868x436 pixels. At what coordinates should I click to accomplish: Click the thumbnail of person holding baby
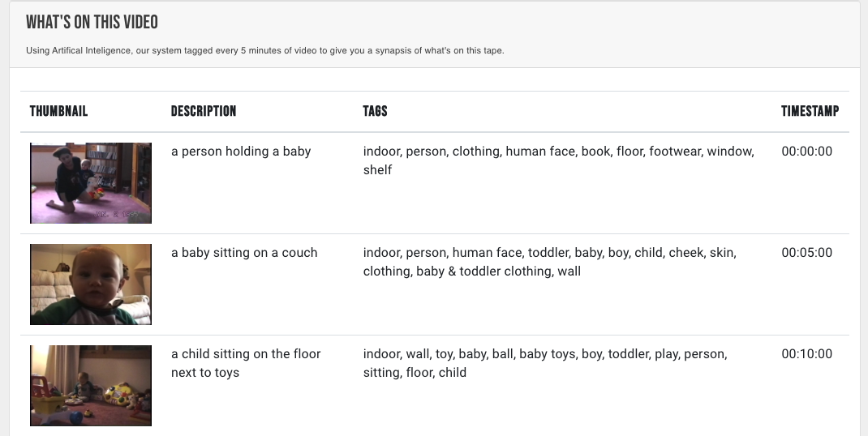point(91,183)
